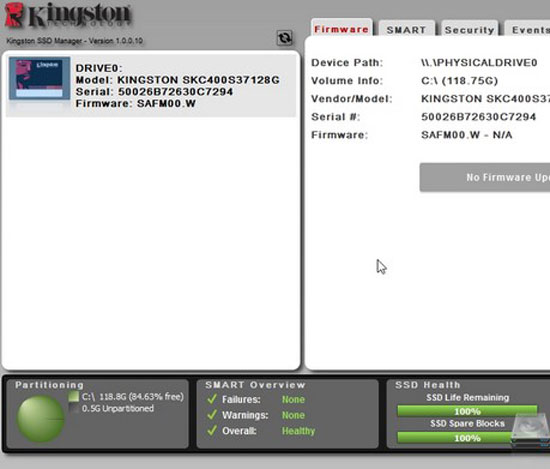Viewport: 550px width, 469px height.
Task: Click the 'SSD Life Remaining' label
Action: pos(468,397)
